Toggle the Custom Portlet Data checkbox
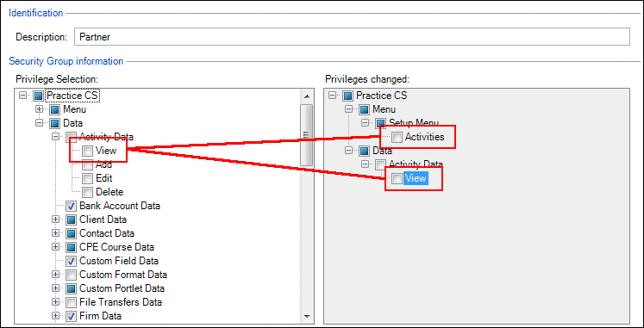Screen dimensions: 644x328 click(72, 288)
